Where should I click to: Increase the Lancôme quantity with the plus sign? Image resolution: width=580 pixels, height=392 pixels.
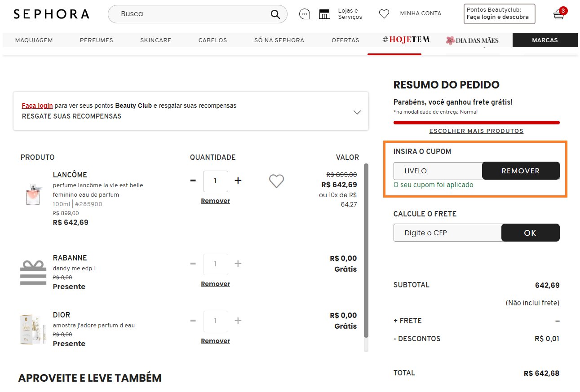pos(238,181)
